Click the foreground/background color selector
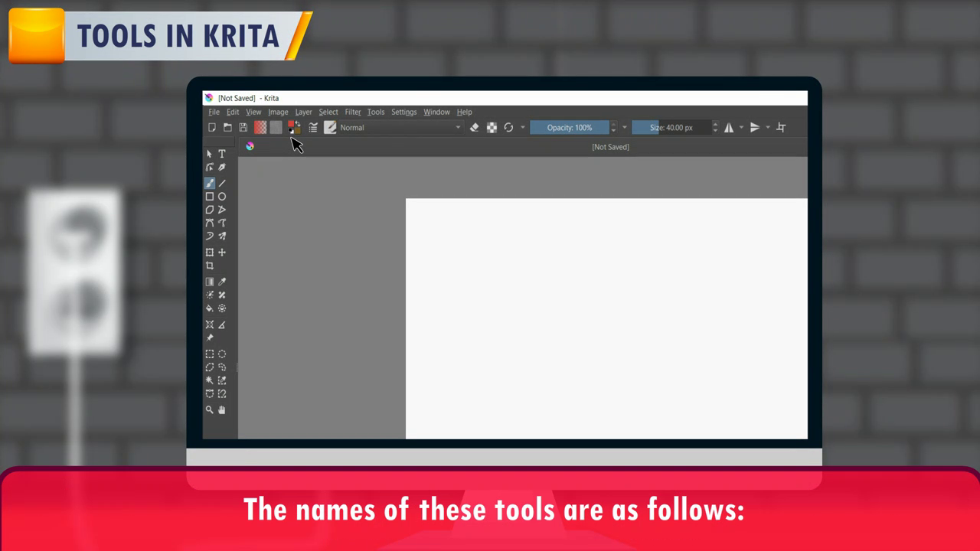Image resolution: width=980 pixels, height=551 pixels. [x=293, y=127]
